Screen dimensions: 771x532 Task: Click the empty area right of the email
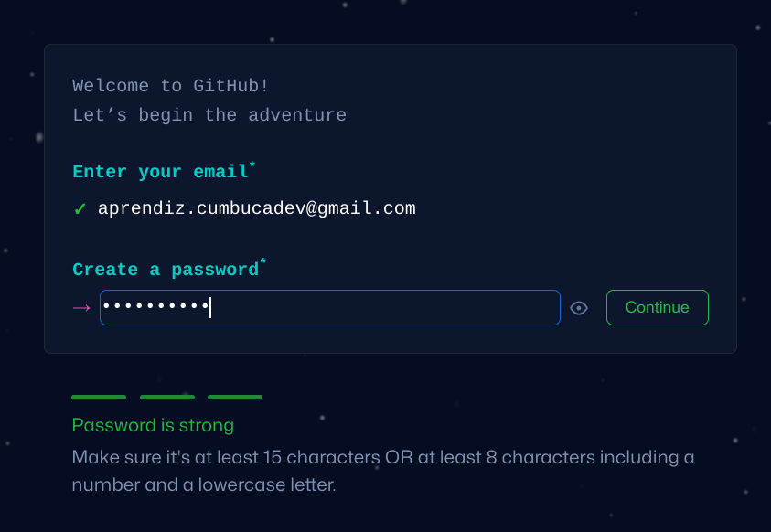567,208
